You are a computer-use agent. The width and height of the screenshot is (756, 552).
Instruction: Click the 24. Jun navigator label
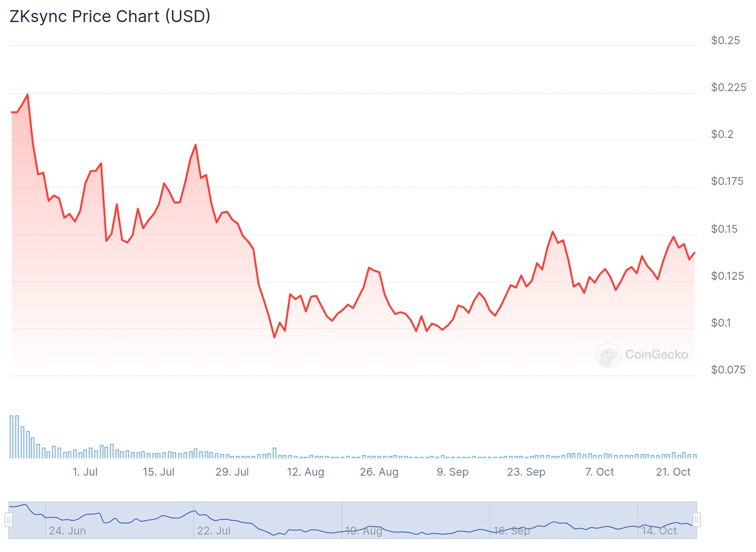click(x=68, y=531)
